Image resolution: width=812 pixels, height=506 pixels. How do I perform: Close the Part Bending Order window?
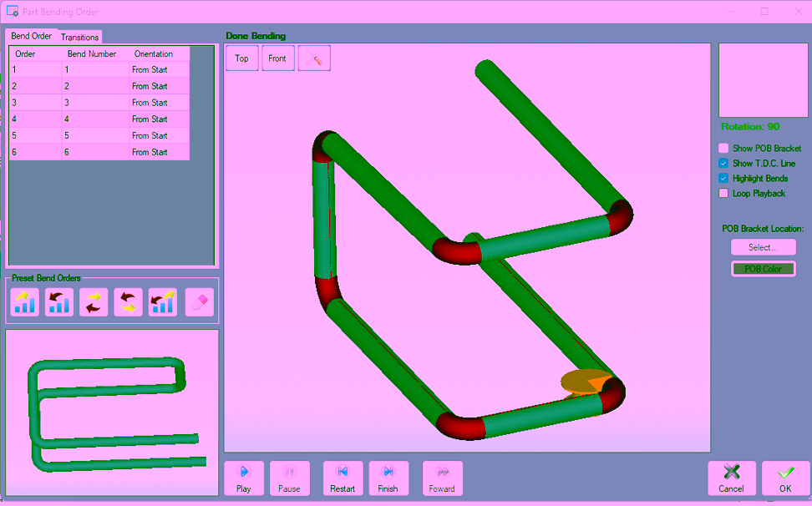point(798,12)
